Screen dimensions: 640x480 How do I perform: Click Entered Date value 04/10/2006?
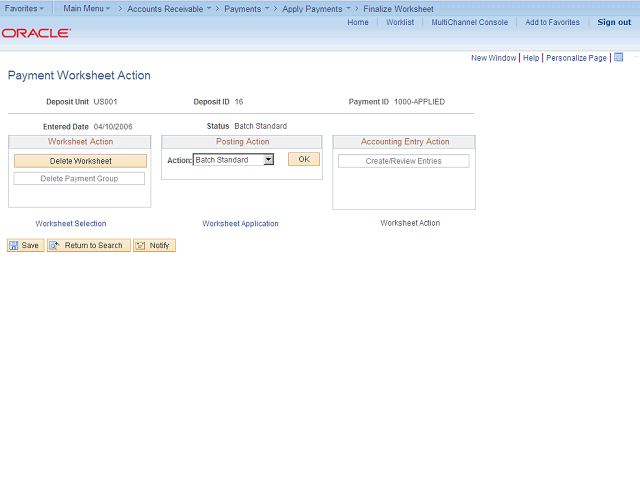(113, 127)
